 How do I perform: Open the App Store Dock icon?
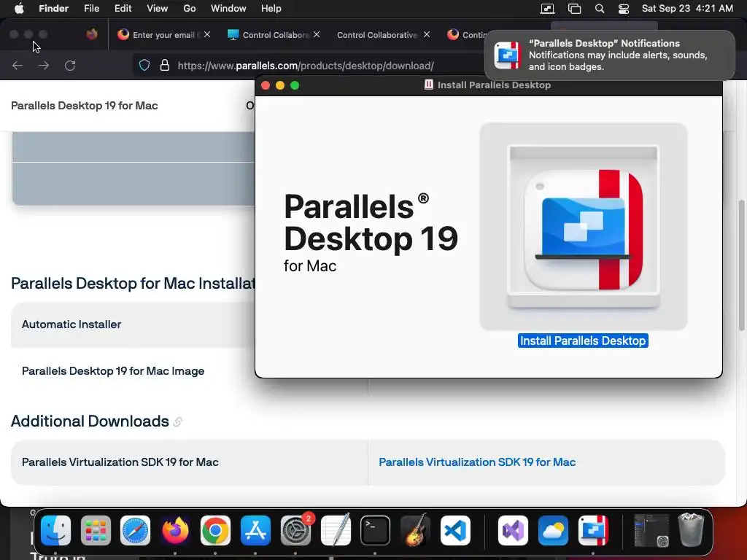(x=255, y=531)
